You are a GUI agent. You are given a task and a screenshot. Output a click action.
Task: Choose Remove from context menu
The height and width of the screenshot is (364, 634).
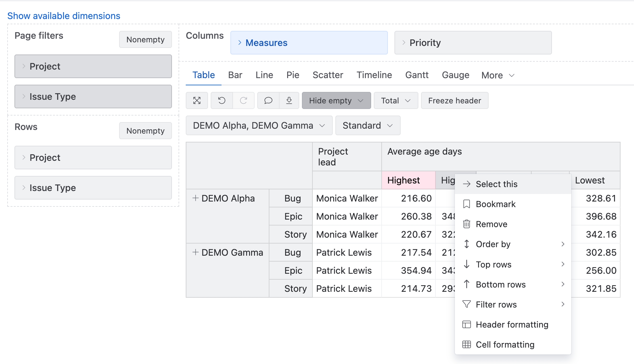coord(513,224)
